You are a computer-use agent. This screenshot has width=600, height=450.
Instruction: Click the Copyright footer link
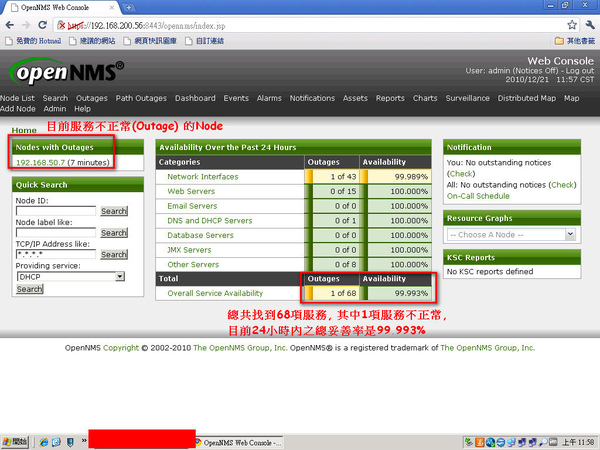pos(121,348)
